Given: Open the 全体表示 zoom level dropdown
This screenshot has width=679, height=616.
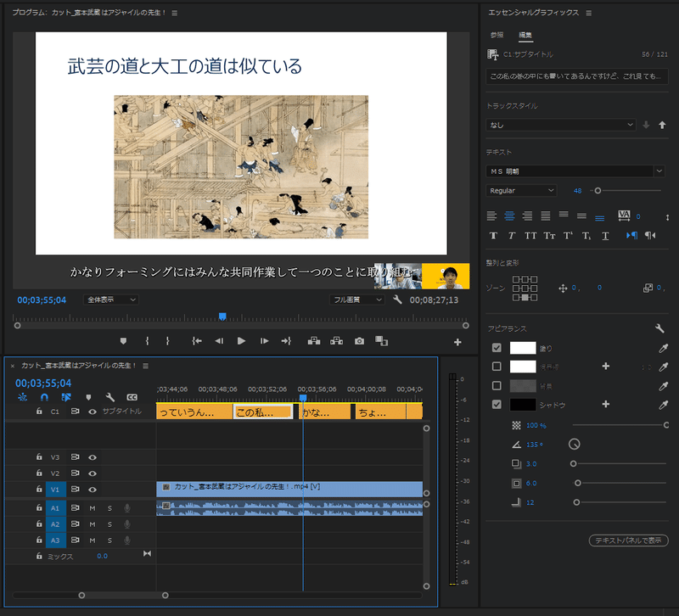Looking at the screenshot, I should (111, 300).
